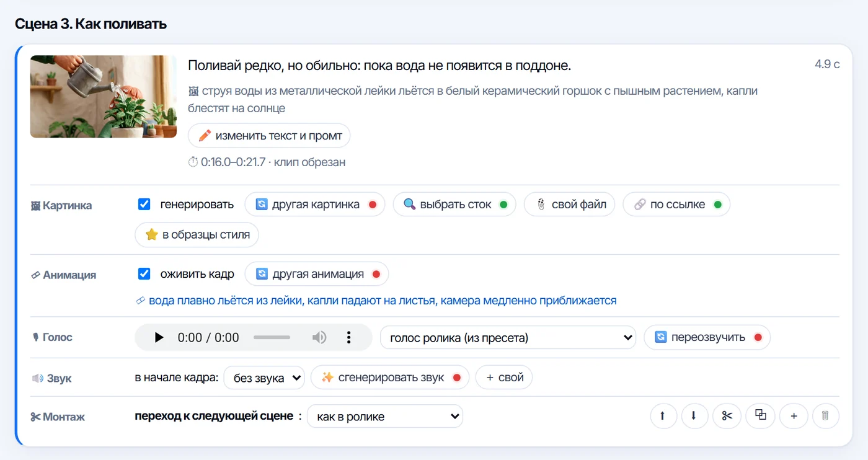This screenshot has width=868, height=460.
Task: Click 'сгенерировать звук' button
Action: point(390,377)
